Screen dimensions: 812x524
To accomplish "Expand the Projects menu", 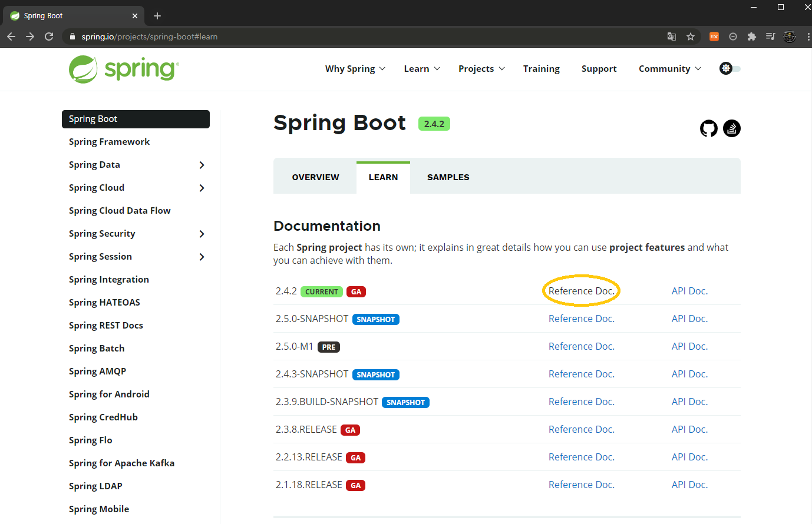I will click(481, 69).
